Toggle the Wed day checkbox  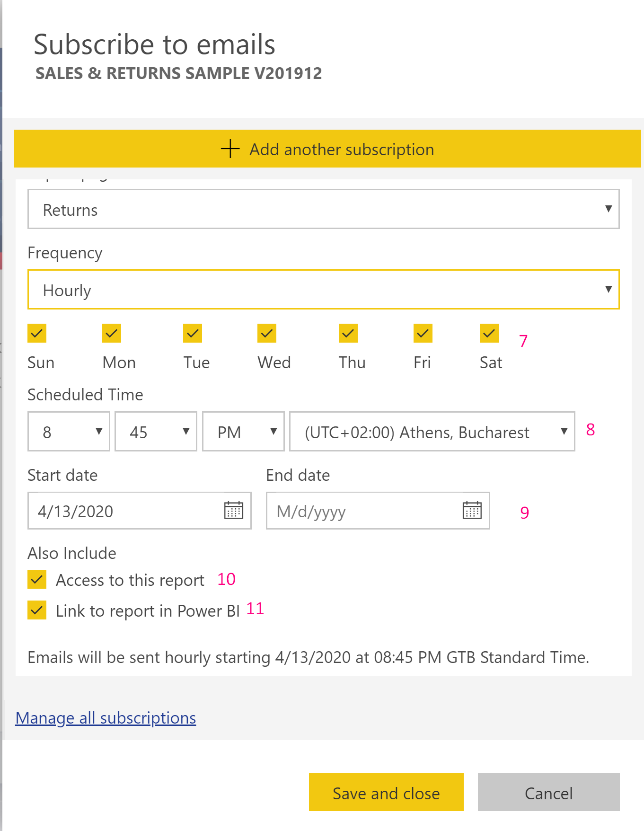pyautogui.click(x=267, y=333)
